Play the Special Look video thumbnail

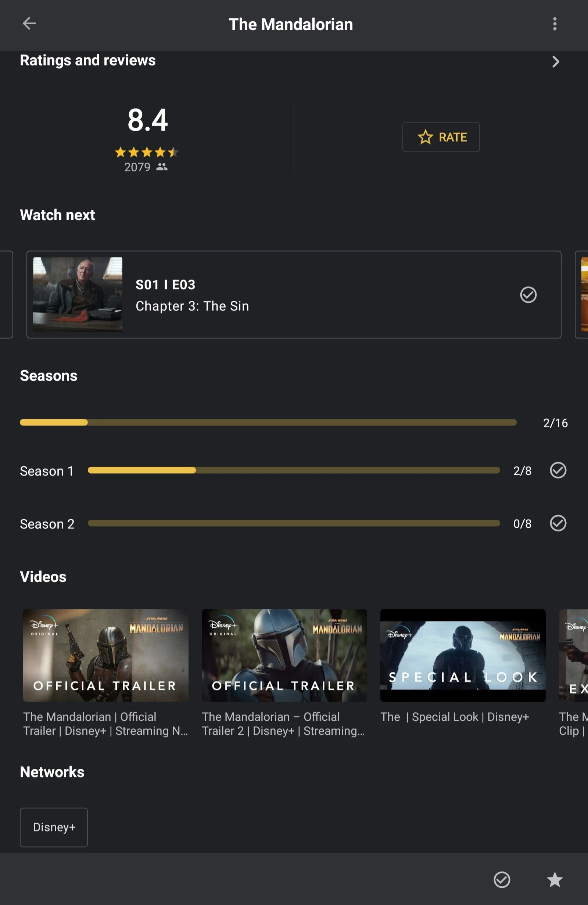463,655
